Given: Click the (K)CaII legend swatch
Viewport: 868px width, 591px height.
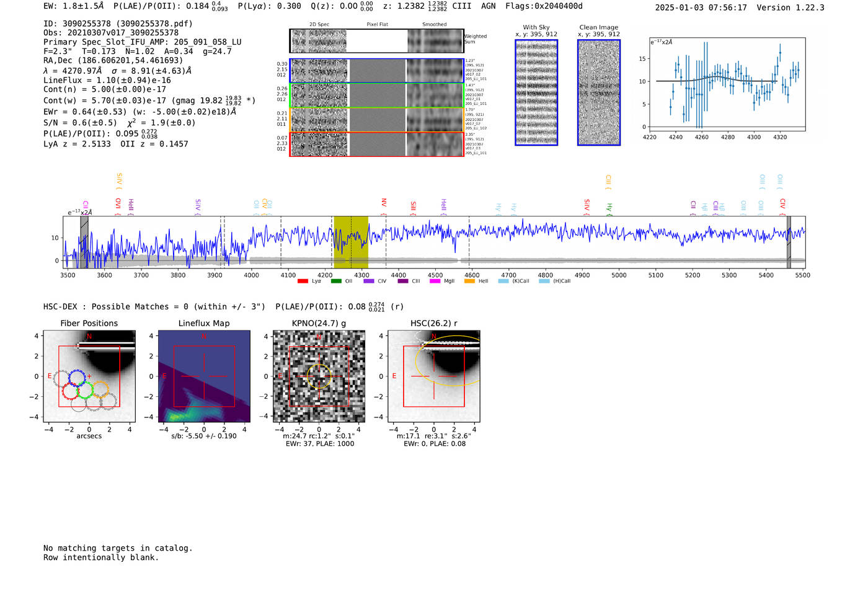Looking at the screenshot, I should tap(503, 281).
